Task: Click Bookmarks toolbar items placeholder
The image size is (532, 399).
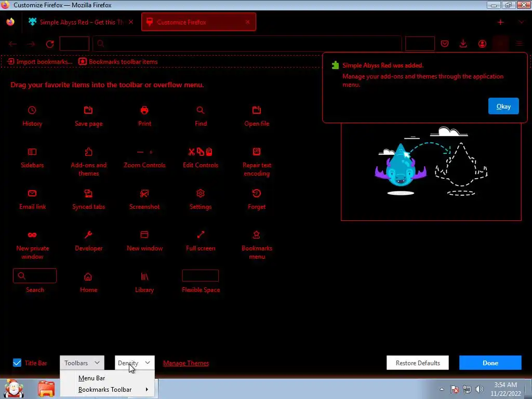Action: coord(118,61)
